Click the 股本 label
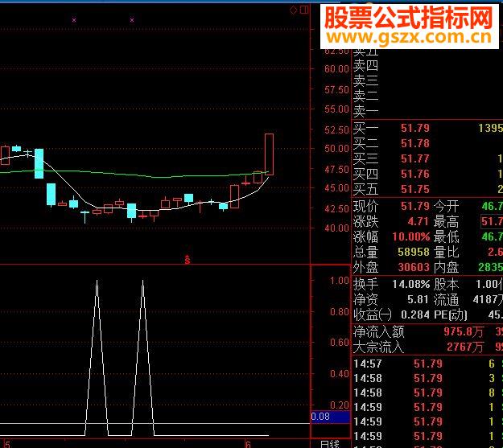Image resolution: width=503 pixels, height=448 pixels. point(447,285)
